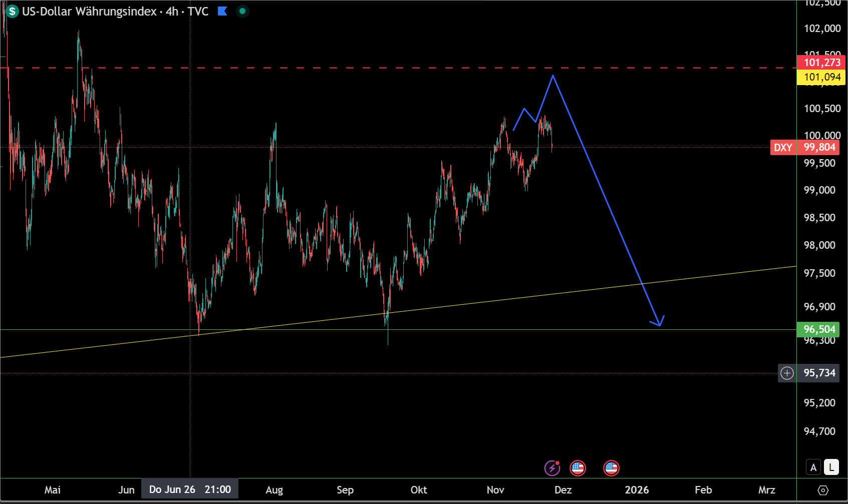Screen dimensions: 848x504
Task: Toggle the L logarithmic scale button
Action: click(831, 467)
